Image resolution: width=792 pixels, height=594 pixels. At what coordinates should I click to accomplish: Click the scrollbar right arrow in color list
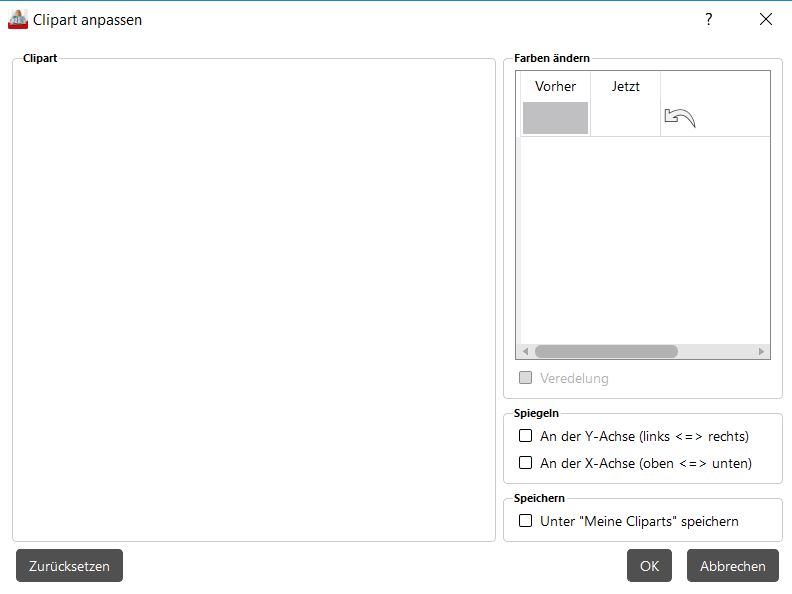click(761, 351)
